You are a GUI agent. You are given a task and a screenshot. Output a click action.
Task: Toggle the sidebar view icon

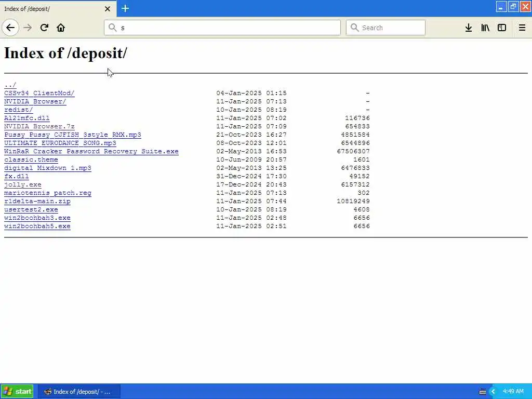(502, 28)
